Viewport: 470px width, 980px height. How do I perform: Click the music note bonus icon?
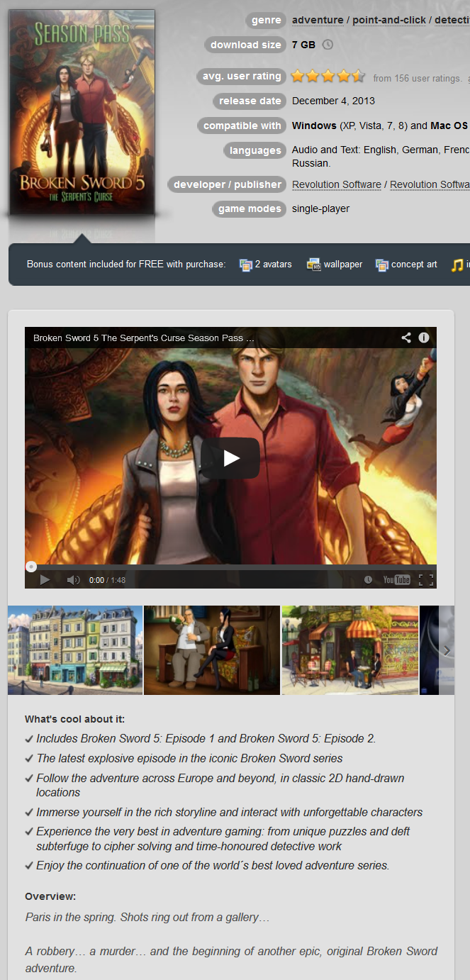click(x=457, y=265)
